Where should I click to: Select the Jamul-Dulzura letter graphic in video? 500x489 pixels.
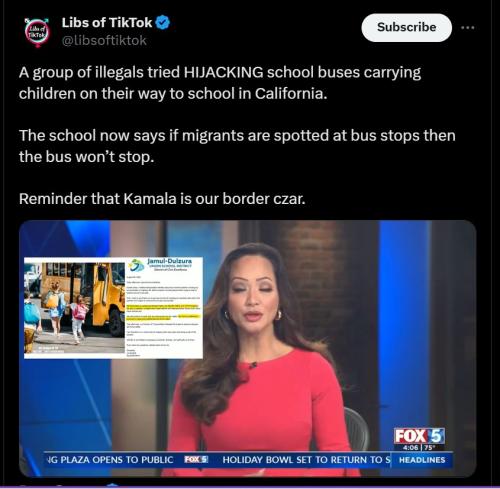click(x=164, y=308)
